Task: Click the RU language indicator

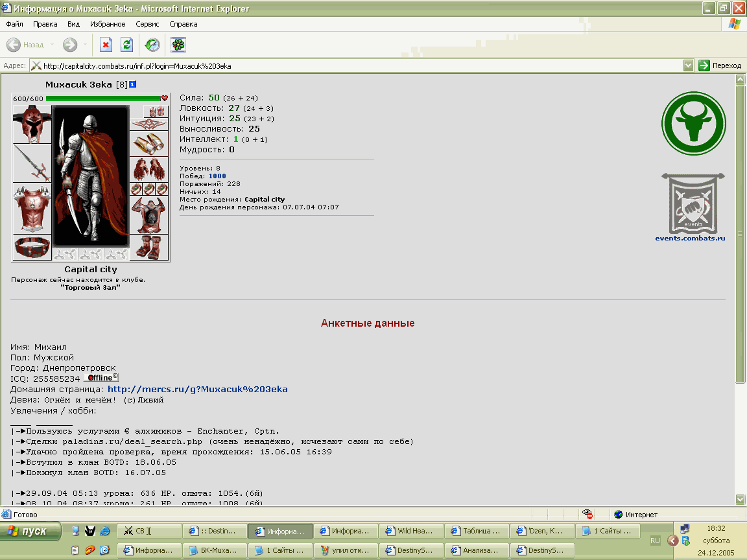Action: click(655, 541)
